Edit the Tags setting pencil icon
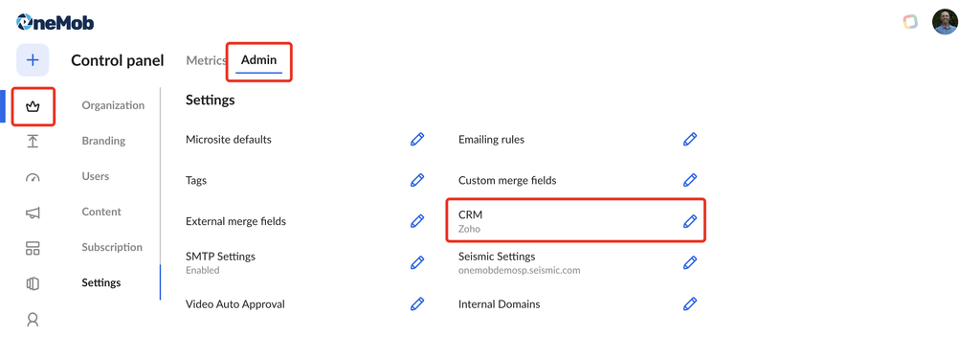Image resolution: width=980 pixels, height=358 pixels. coord(417,180)
